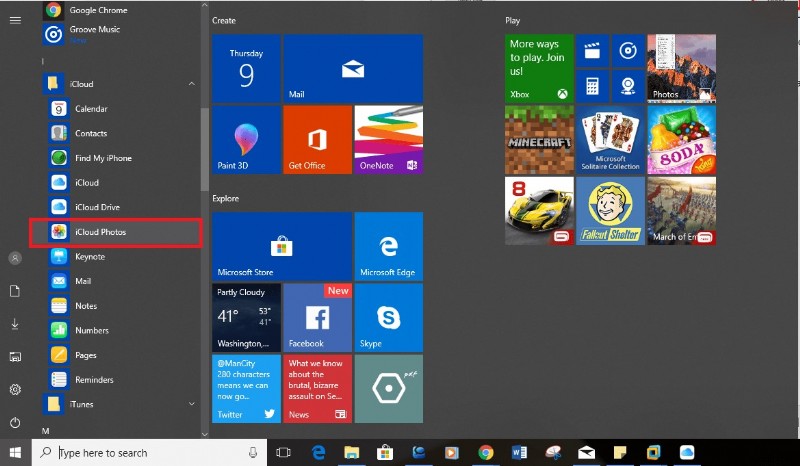Open the Twitter tile
This screenshot has width=800, height=466.
pyautogui.click(x=246, y=389)
